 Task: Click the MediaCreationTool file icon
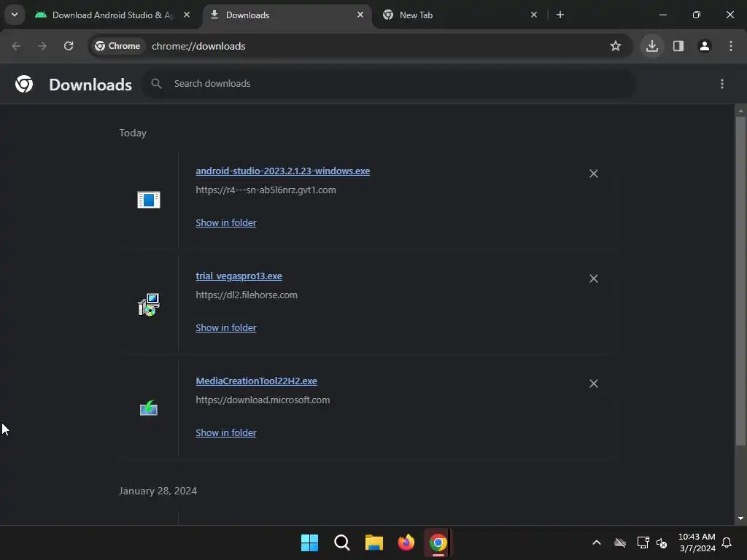pyautogui.click(x=149, y=408)
